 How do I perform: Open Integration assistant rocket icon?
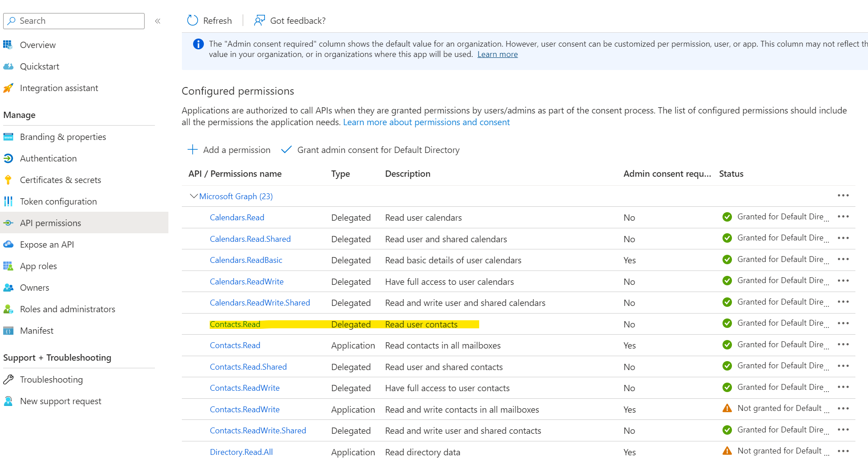coord(9,88)
